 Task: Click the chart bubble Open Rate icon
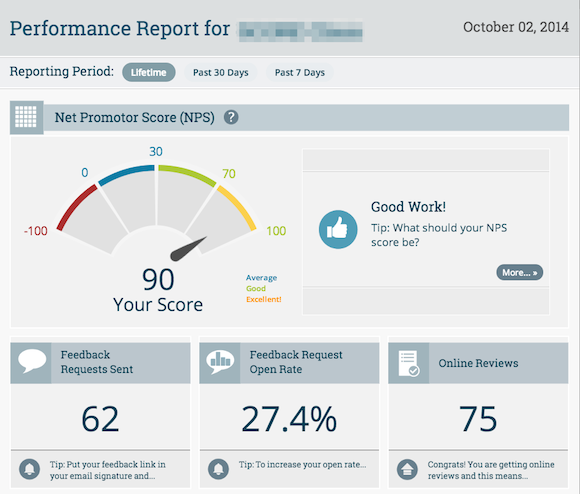point(220,362)
